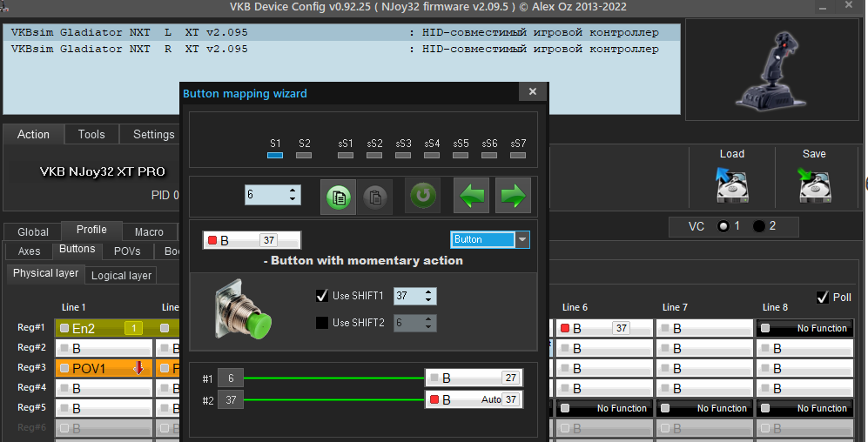Viewport: 868px width, 442px height.
Task: Select S2 shift indicator
Action: pos(304,156)
